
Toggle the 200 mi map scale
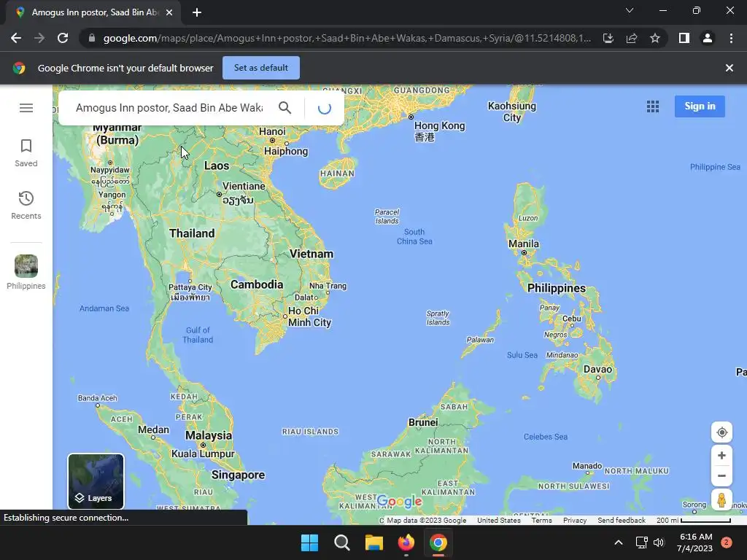(x=693, y=520)
